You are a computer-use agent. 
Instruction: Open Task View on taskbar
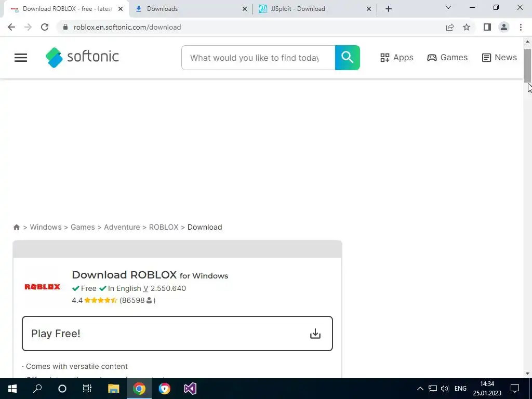click(x=87, y=389)
